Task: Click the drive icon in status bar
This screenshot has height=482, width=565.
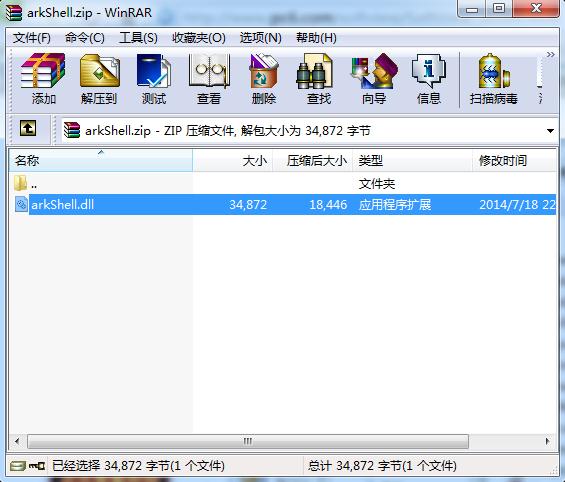Action: point(18,466)
